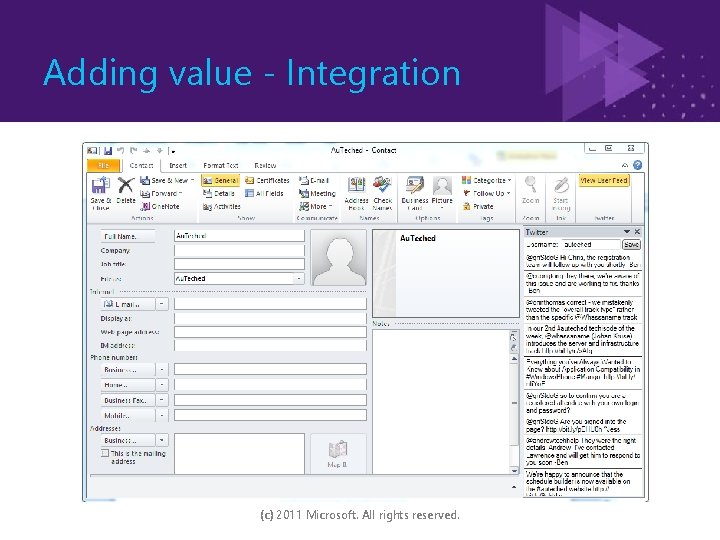Click the IM address field
The width and height of the screenshot is (720, 540).
(270, 345)
